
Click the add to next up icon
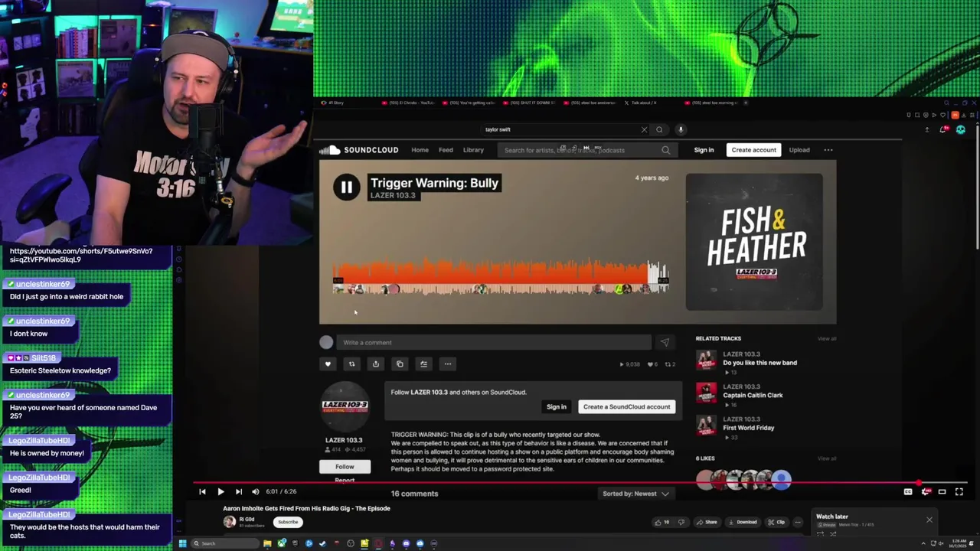[x=423, y=364]
